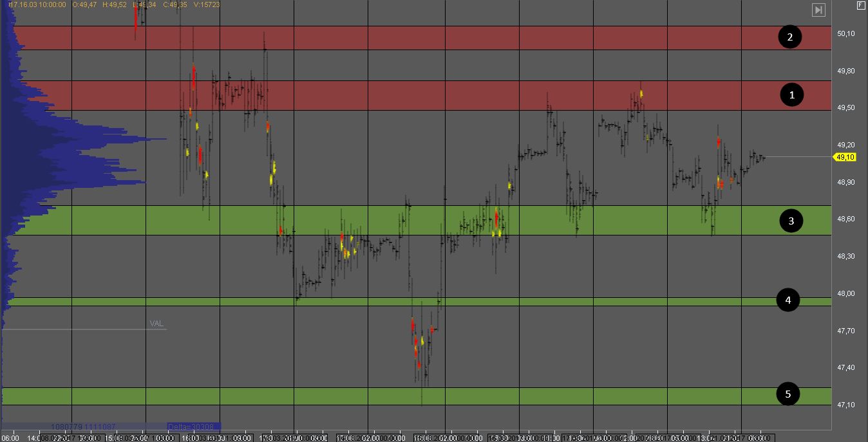Click the black circle marker numbered 1
Screen dimensions: 868x442
pyautogui.click(x=792, y=95)
